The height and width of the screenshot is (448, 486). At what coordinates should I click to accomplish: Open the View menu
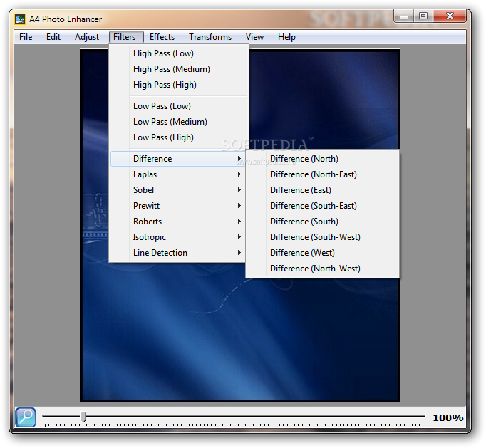(254, 37)
